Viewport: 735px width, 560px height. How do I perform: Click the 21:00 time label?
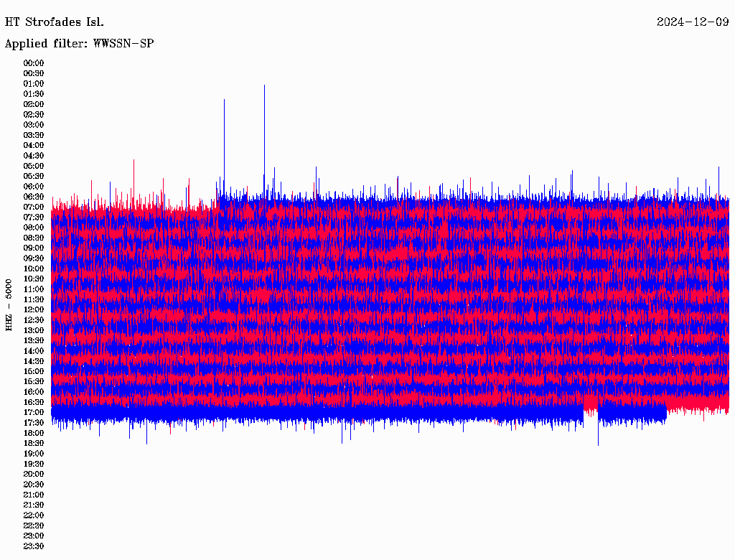tap(34, 495)
